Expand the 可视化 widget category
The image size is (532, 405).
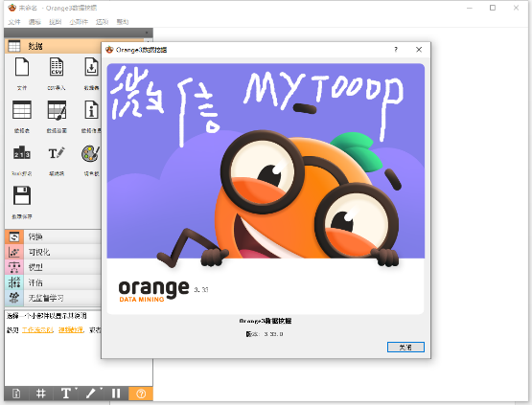coord(53,252)
